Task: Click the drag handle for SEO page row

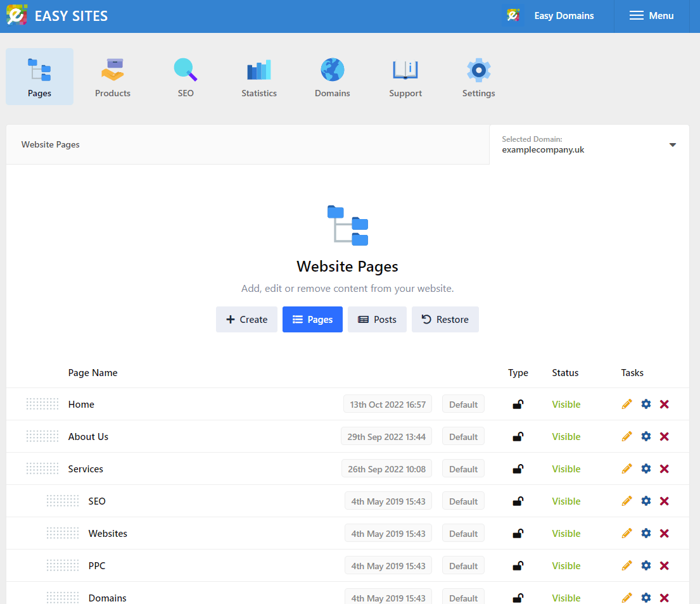Action: (63, 501)
